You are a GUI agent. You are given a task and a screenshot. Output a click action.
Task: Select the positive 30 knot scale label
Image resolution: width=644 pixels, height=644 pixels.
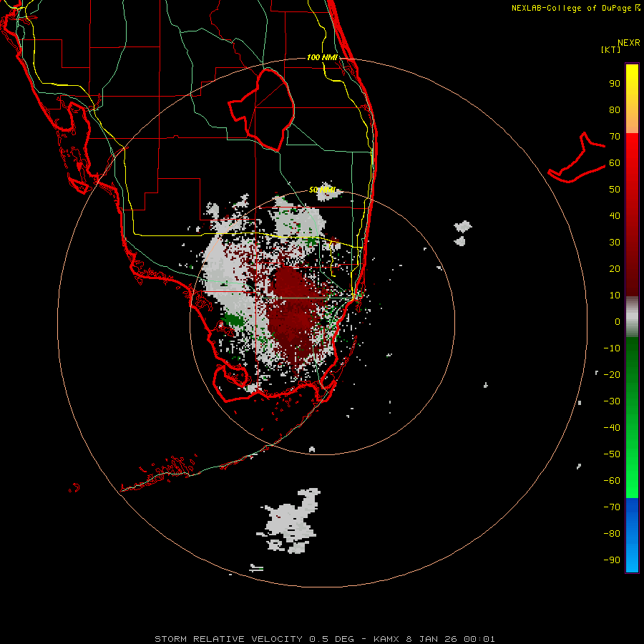pyautogui.click(x=615, y=243)
